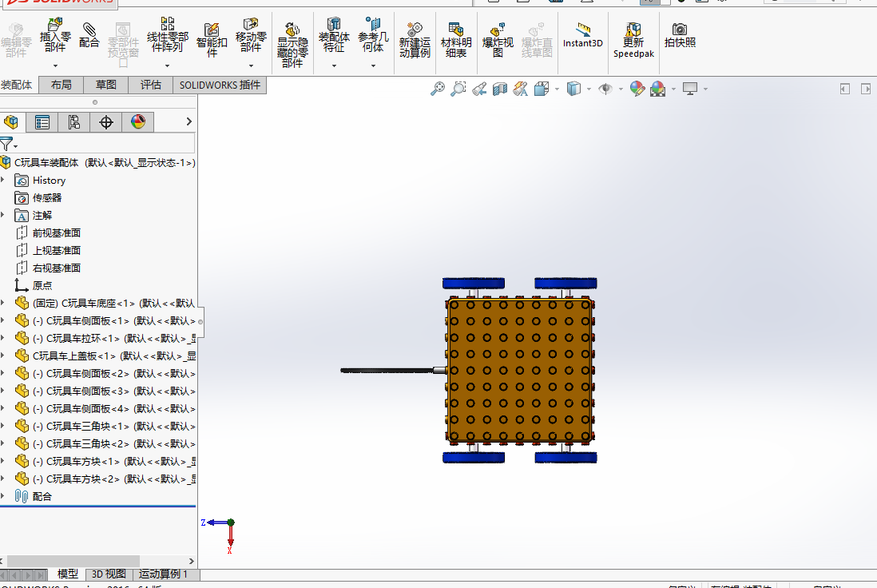Open the 运动算例 1 bottom tab
Viewport: 877px width, 588px height.
[163, 574]
